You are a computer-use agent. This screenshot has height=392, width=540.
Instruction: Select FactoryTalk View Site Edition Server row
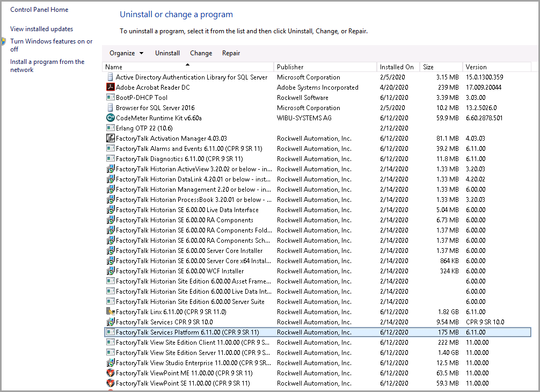pos(317,352)
